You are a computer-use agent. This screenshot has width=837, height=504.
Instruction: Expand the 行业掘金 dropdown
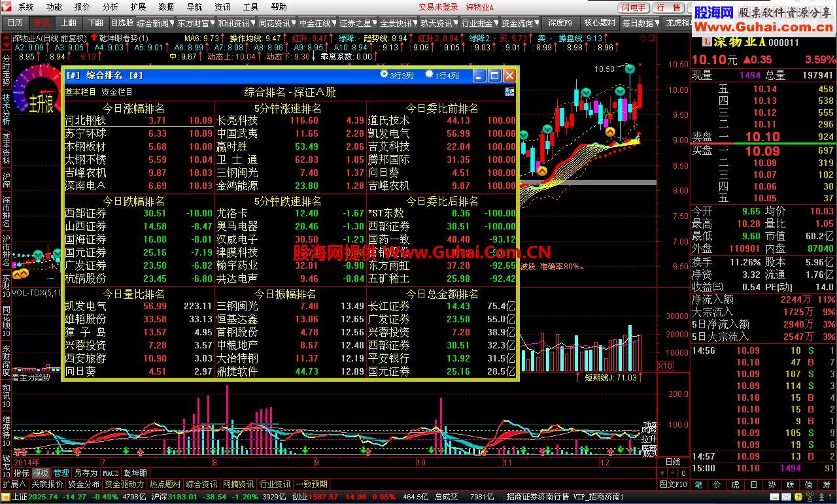pos(480,22)
